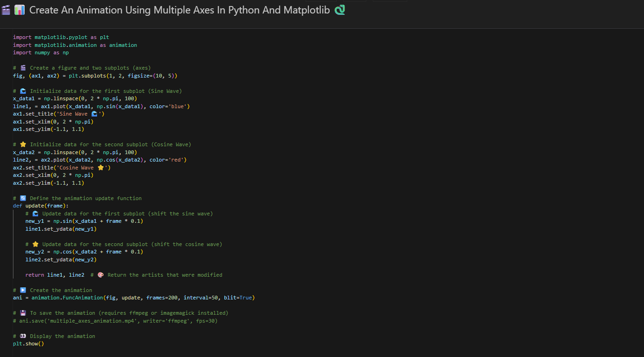644x357 pixels.
Task: Click the 'new_y2 = np.cos' line
Action: pos(84,252)
